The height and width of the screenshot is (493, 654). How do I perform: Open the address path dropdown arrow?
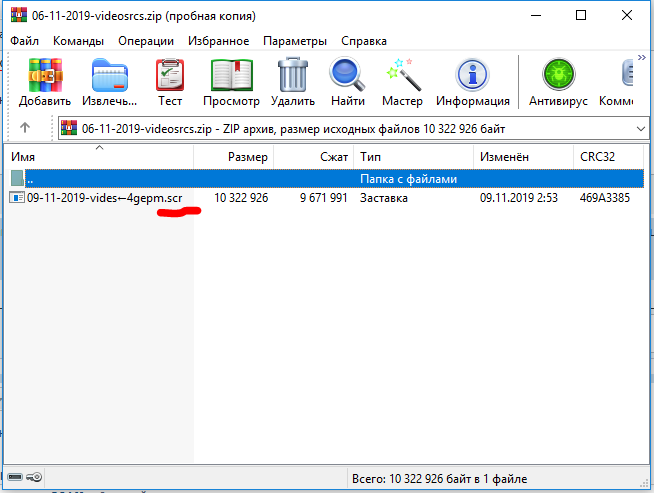(641, 129)
